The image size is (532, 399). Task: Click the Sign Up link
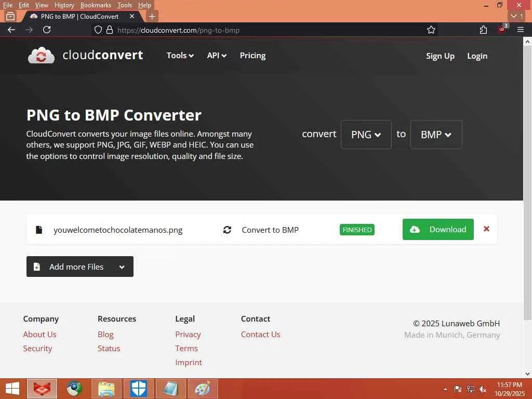440,56
